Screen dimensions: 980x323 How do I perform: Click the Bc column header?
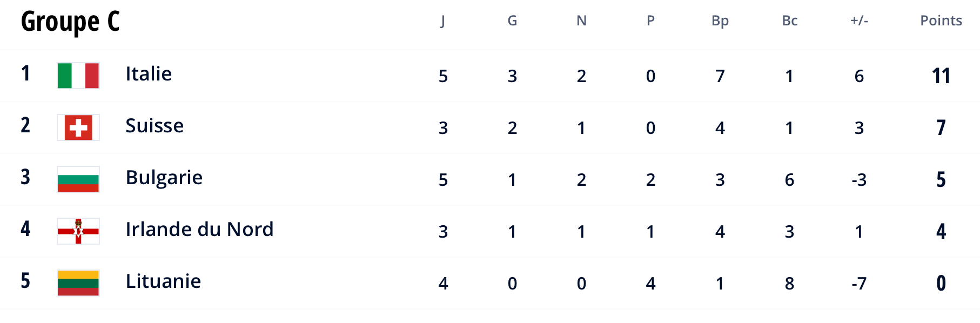(790, 21)
